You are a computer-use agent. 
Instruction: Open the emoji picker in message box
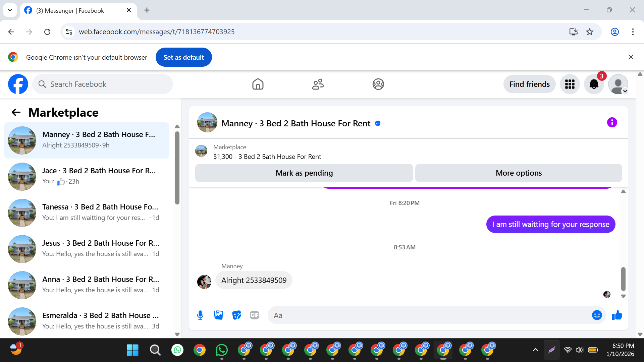(x=597, y=315)
